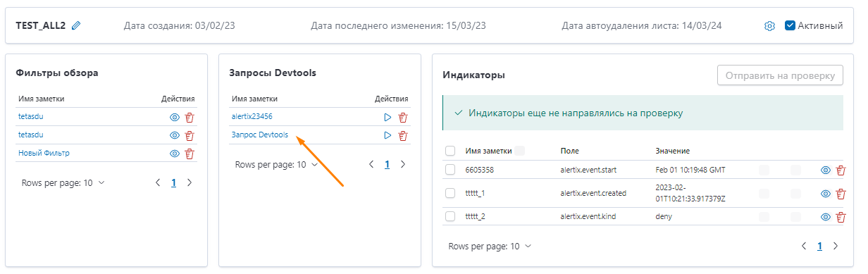Go to next page in Фильтры обзора
Viewport: 868px width, 274px height.
(x=190, y=182)
